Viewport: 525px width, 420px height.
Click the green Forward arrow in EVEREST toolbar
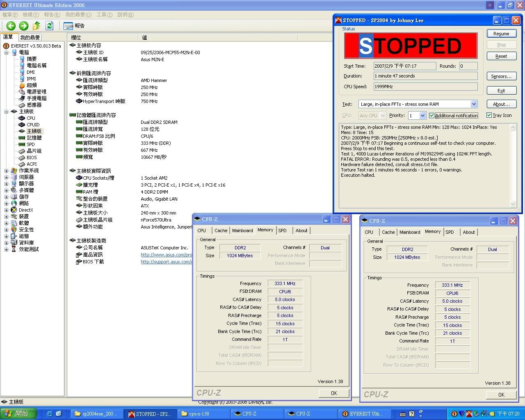pos(24,26)
